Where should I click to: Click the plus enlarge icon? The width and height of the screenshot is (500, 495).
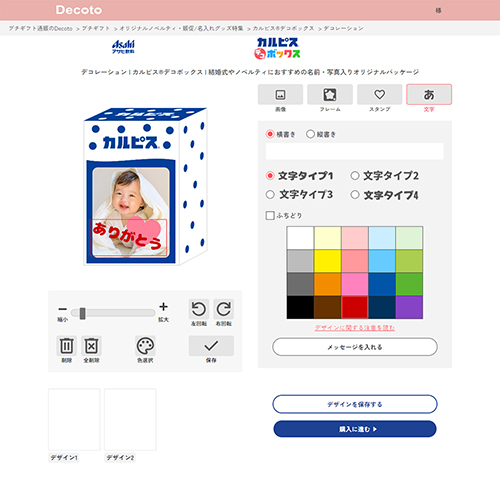tap(163, 306)
